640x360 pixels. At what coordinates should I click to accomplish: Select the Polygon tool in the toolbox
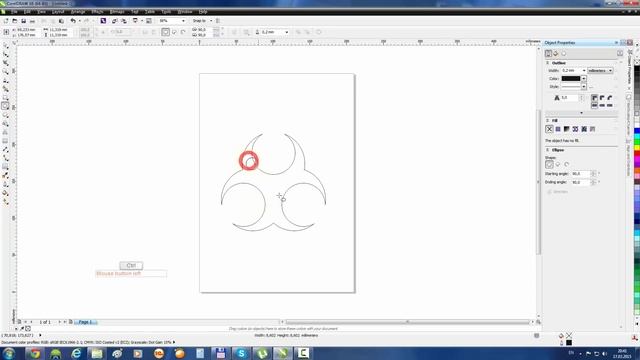coord(5,115)
